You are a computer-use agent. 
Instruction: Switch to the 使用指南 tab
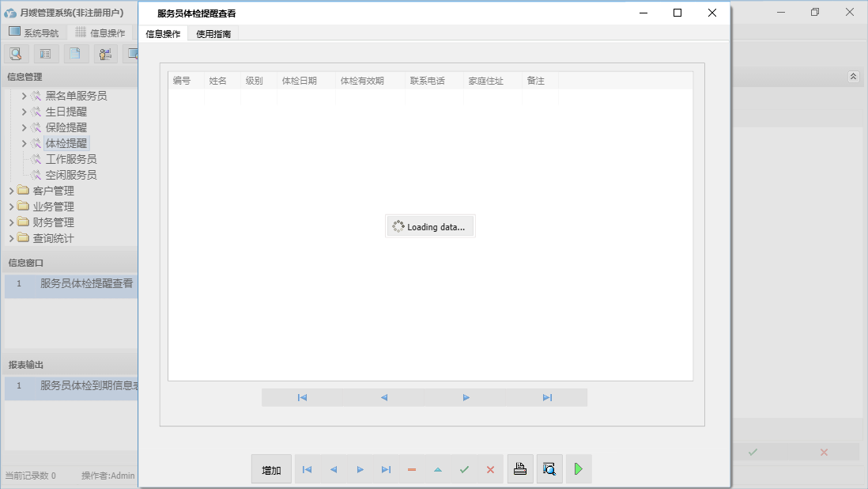coord(212,34)
